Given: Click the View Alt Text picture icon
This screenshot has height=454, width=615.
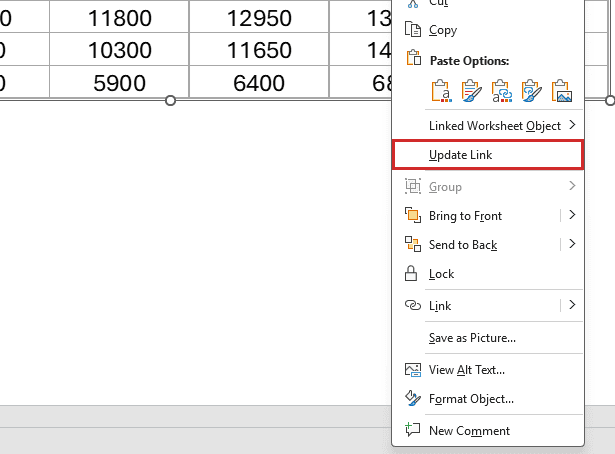Looking at the screenshot, I should [x=413, y=370].
